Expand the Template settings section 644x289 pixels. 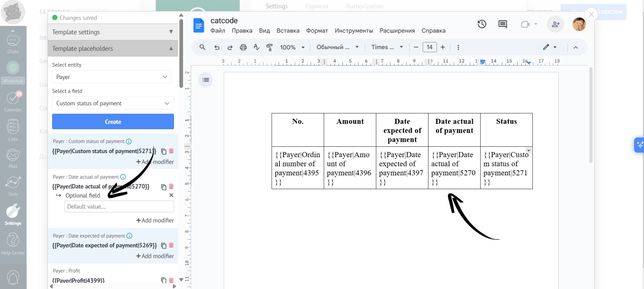pyautogui.click(x=113, y=32)
